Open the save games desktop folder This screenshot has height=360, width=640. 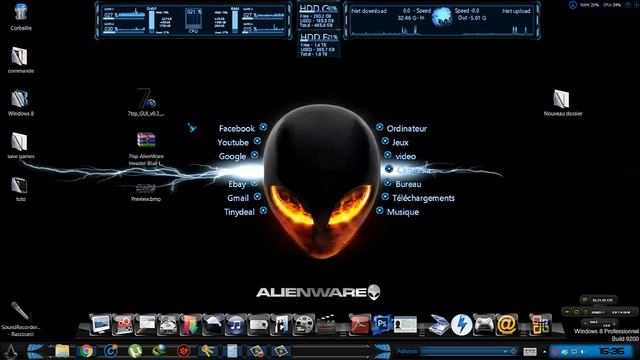point(19,142)
